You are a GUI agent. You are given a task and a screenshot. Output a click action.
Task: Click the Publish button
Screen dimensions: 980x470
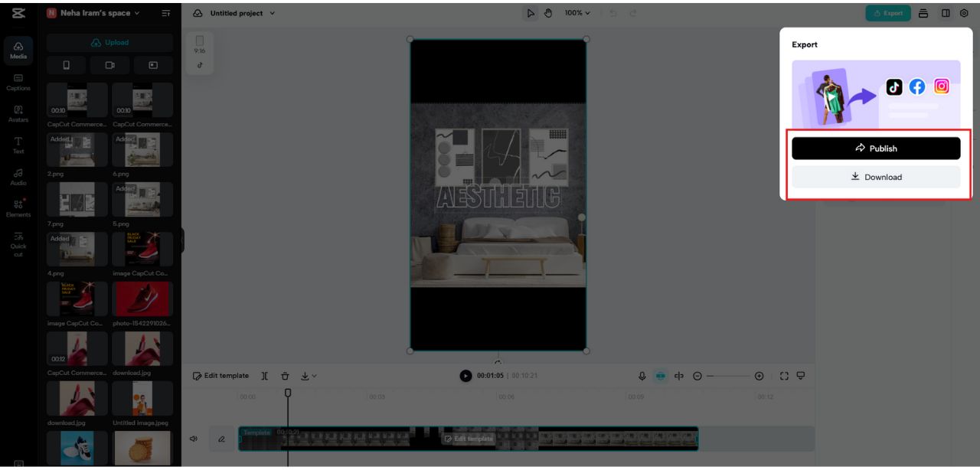[876, 149]
